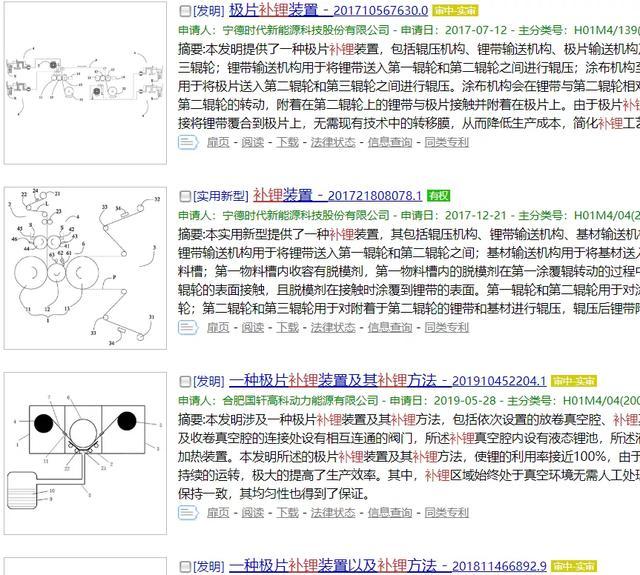The image size is (640, 575).
Task: View 法律状态 for patent 201710567630.0
Action: (333, 142)
